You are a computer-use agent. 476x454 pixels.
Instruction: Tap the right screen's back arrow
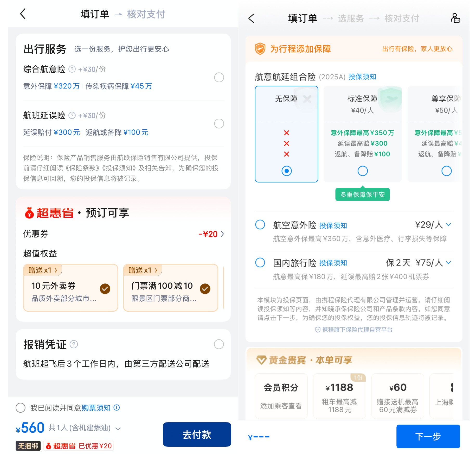point(251,18)
